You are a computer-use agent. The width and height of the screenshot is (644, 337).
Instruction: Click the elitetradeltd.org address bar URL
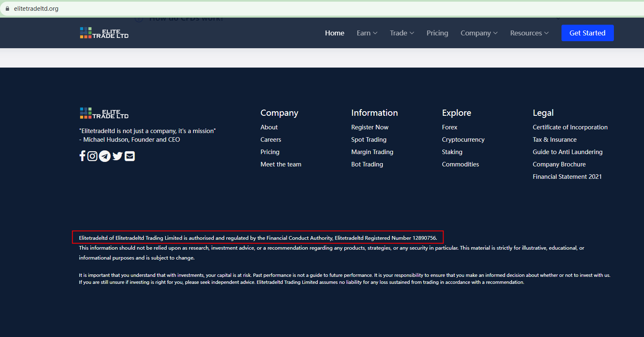pyautogui.click(x=36, y=9)
